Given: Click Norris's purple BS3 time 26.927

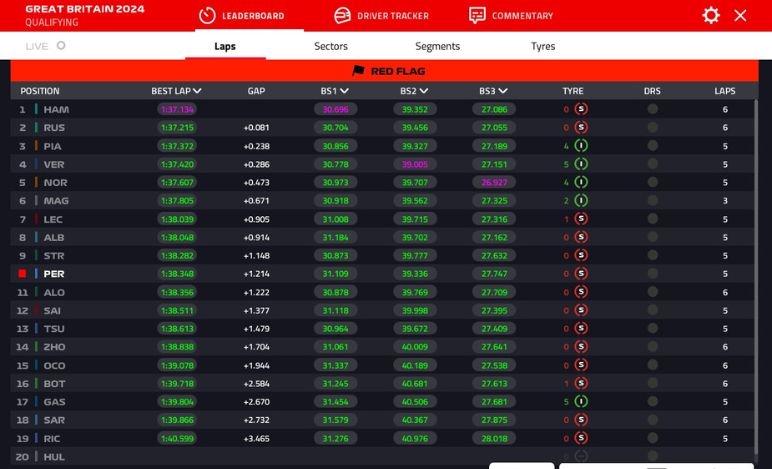Looking at the screenshot, I should [x=494, y=183].
